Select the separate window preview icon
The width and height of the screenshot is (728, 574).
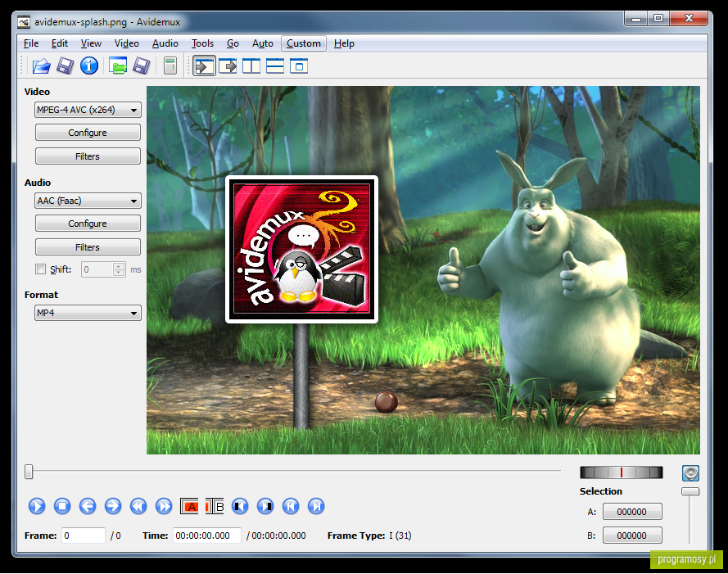(x=299, y=66)
